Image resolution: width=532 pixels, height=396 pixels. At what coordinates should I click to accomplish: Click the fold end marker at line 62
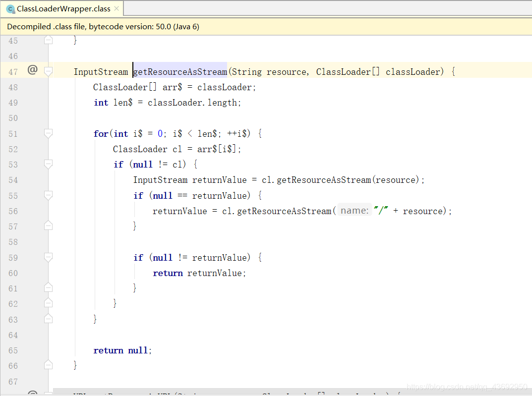pyautogui.click(x=49, y=303)
